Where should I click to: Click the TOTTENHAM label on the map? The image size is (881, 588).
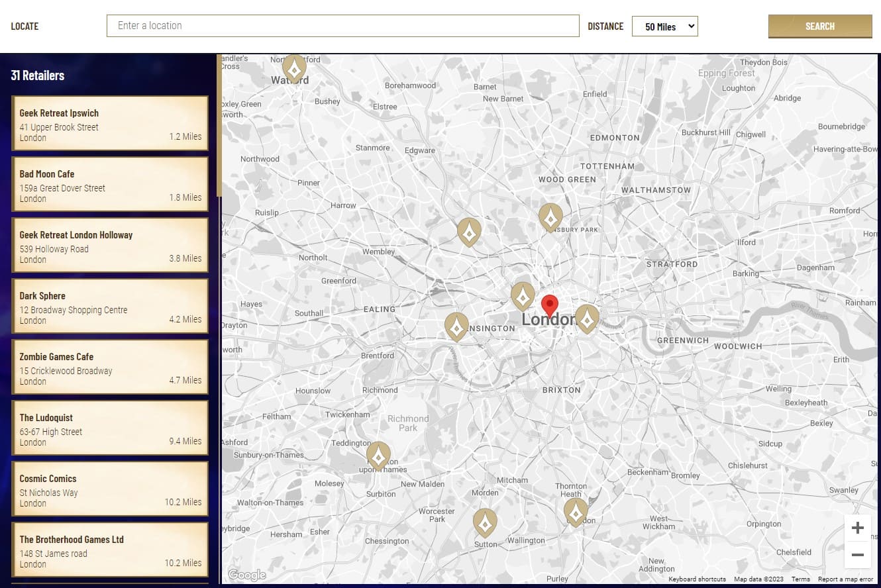607,166
